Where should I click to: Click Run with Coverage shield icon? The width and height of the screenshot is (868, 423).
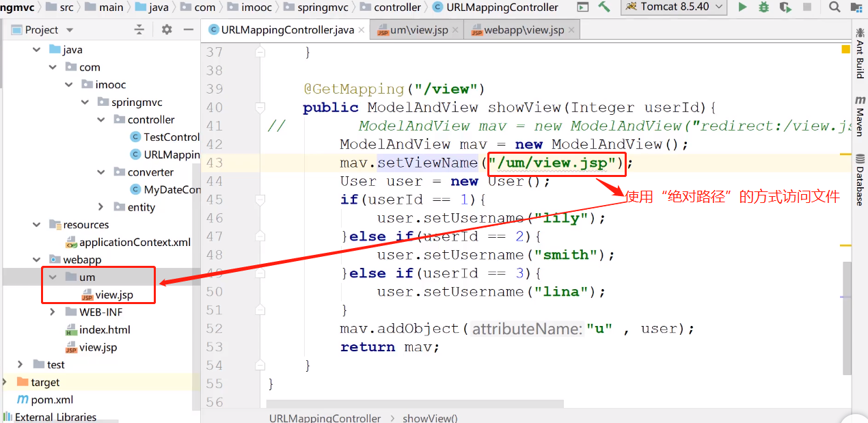click(786, 8)
